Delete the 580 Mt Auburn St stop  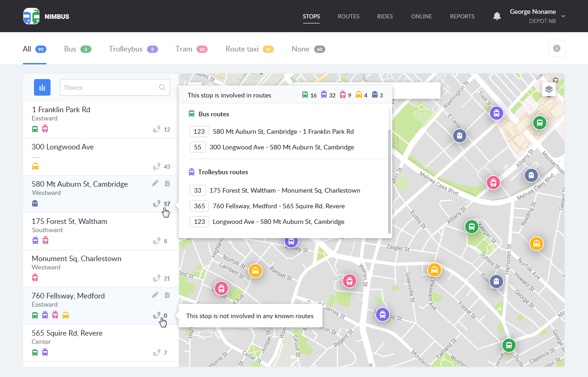(x=167, y=183)
